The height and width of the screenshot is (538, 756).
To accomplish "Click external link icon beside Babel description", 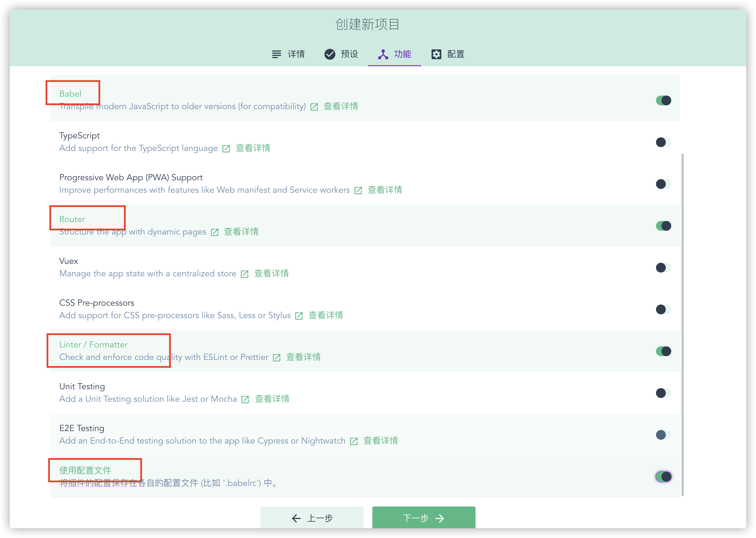I will click(x=314, y=107).
